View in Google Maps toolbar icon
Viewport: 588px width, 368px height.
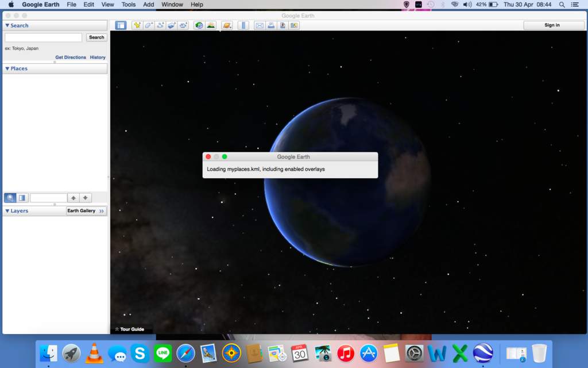click(294, 25)
